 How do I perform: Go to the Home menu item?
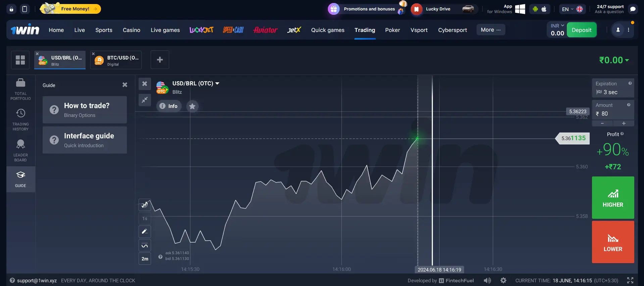pos(56,30)
